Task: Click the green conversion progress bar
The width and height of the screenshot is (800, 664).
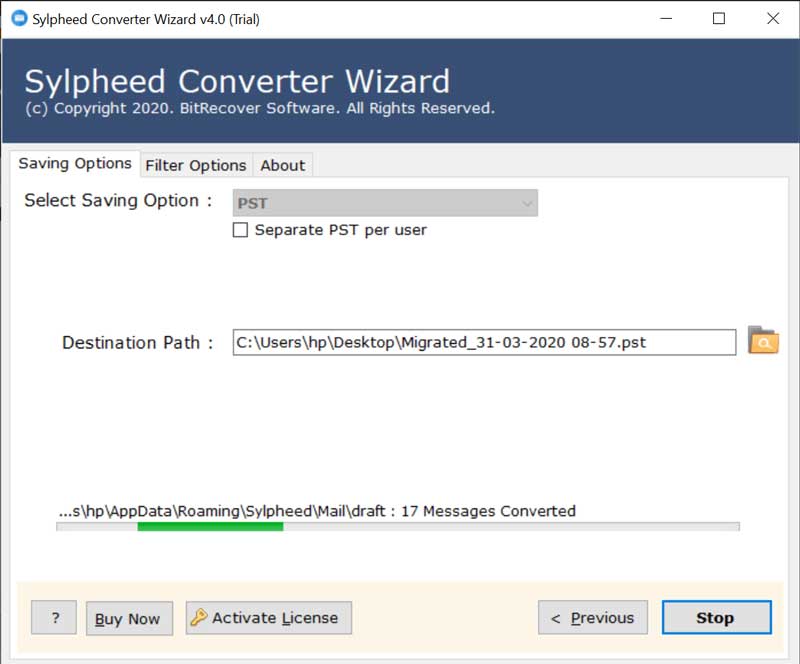Action: [210, 527]
